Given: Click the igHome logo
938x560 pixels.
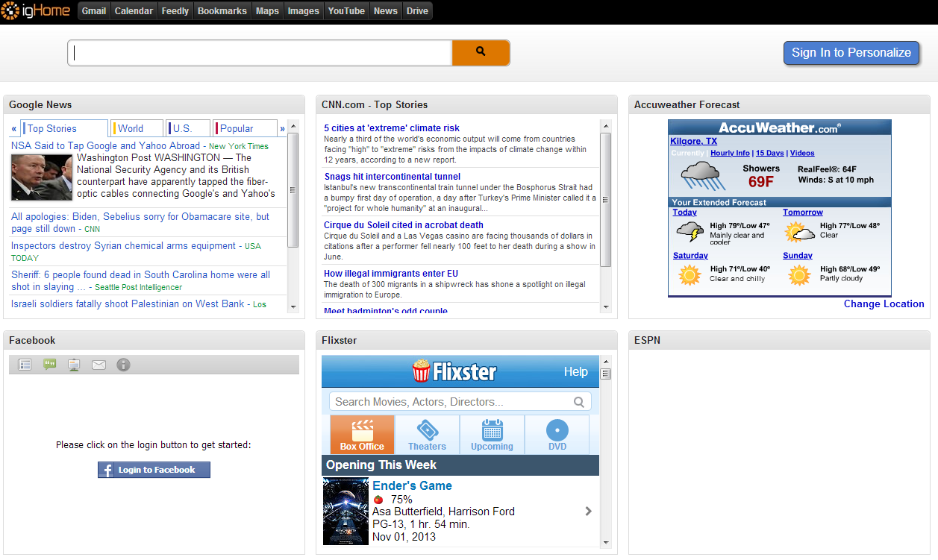Looking at the screenshot, I should tap(36, 11).
